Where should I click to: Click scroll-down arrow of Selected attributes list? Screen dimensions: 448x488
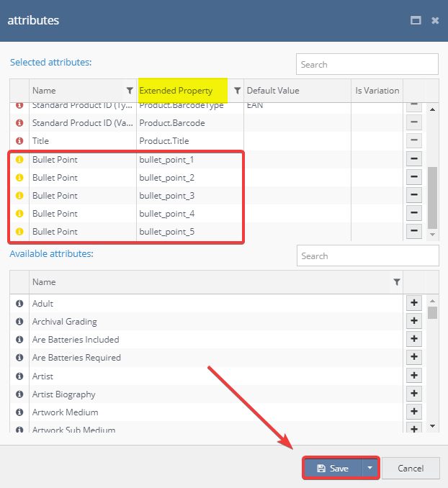[432, 235]
